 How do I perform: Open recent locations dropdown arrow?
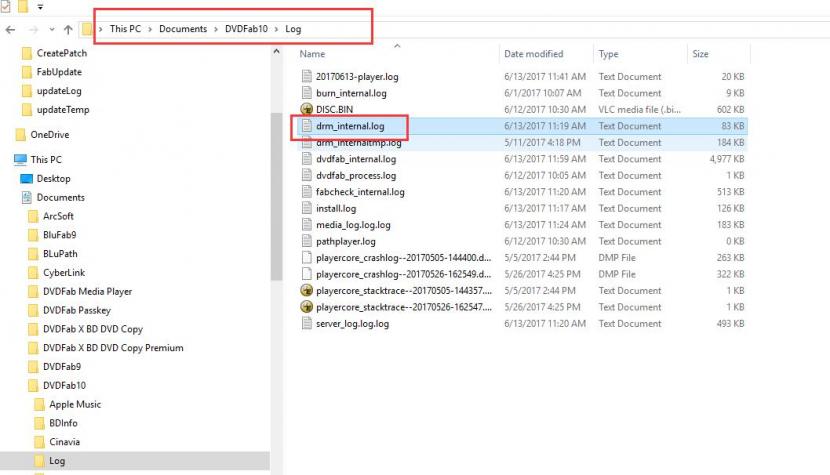[51, 30]
